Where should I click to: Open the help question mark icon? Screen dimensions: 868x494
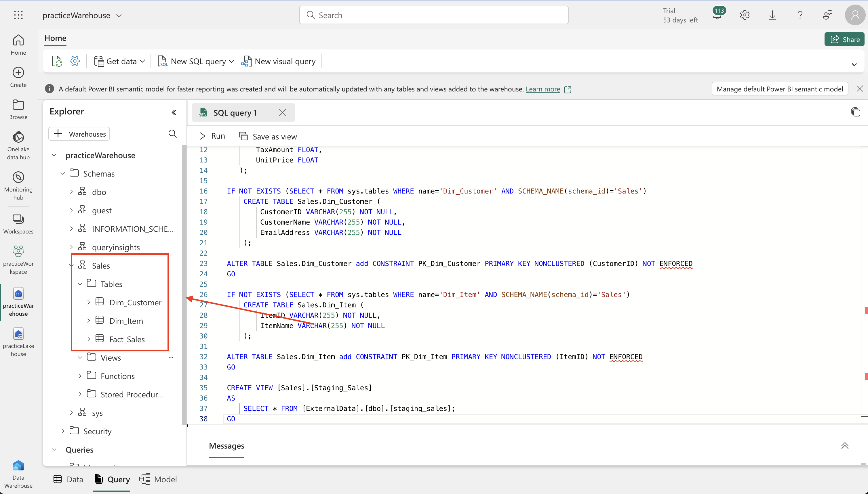pos(800,15)
